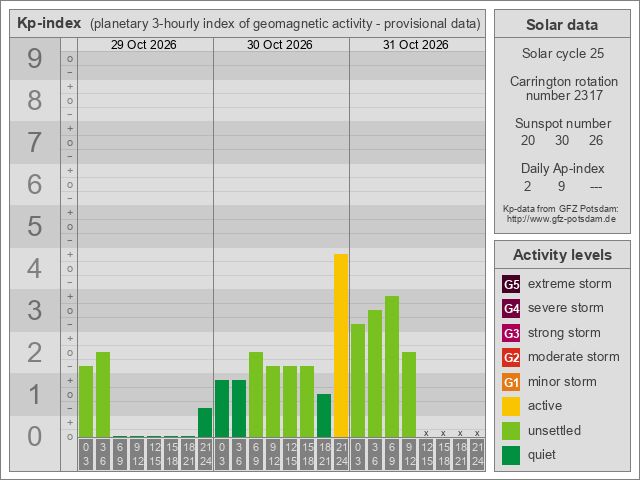
Task: Click the 30 Oct 18-21 dark green bar
Action: [x=324, y=416]
